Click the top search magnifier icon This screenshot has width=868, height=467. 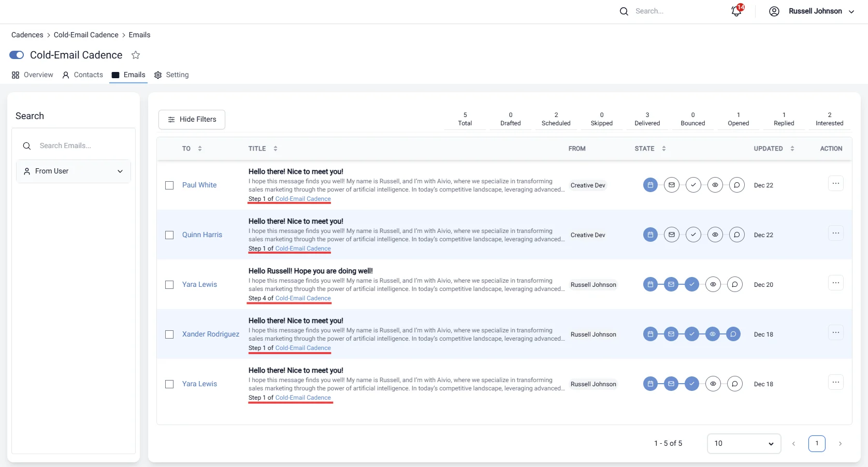(x=624, y=11)
